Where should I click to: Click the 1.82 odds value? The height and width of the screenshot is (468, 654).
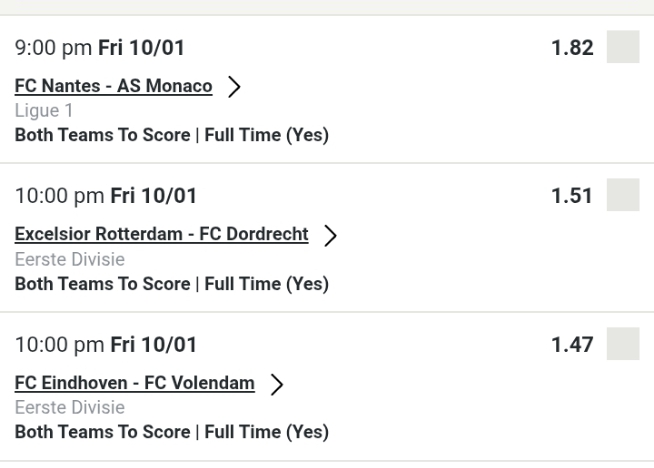[x=572, y=47]
